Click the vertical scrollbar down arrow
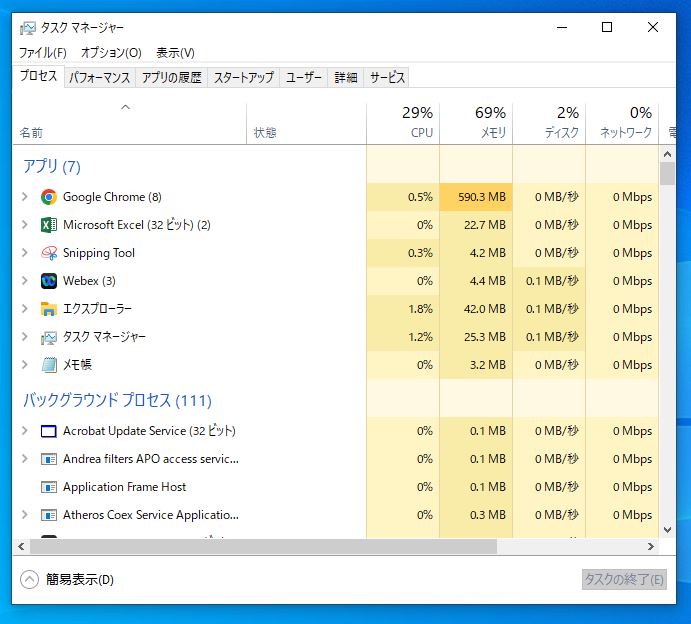 (x=668, y=529)
